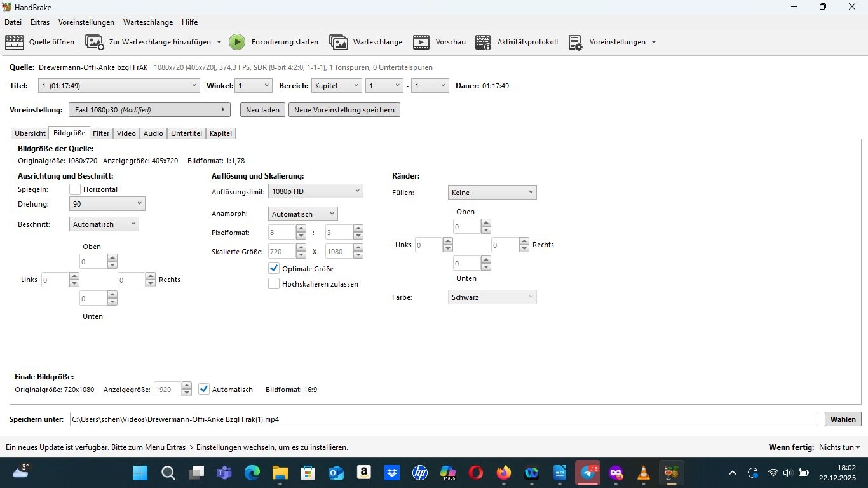Launch VLC media player from taskbar
Viewport: 868px width, 488px height.
643,473
